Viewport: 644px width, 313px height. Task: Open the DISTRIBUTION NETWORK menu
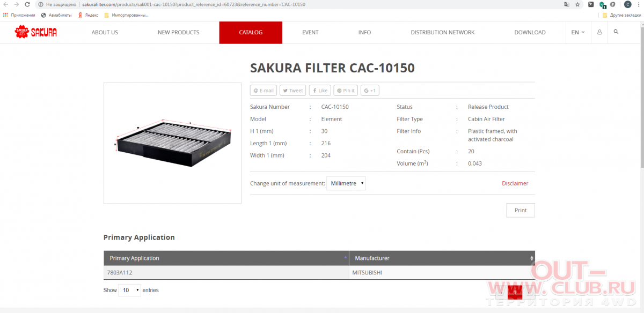[x=443, y=32]
